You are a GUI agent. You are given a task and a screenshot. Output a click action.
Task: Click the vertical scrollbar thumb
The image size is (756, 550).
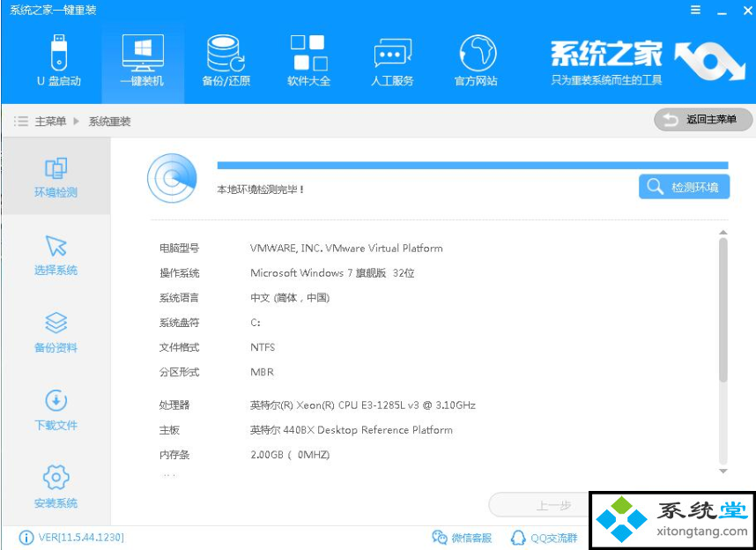coord(723,309)
